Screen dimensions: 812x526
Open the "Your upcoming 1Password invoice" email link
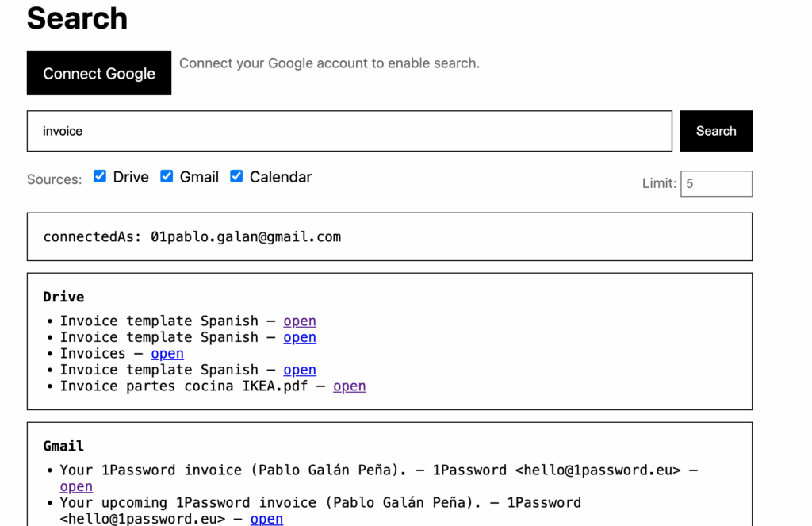tap(266, 519)
